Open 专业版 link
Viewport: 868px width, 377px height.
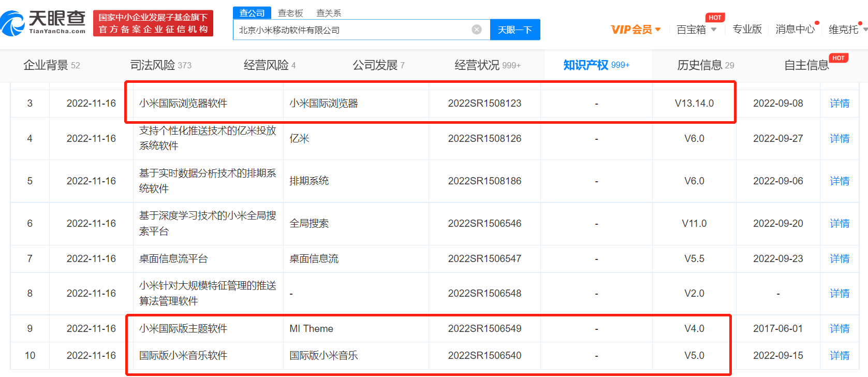747,30
